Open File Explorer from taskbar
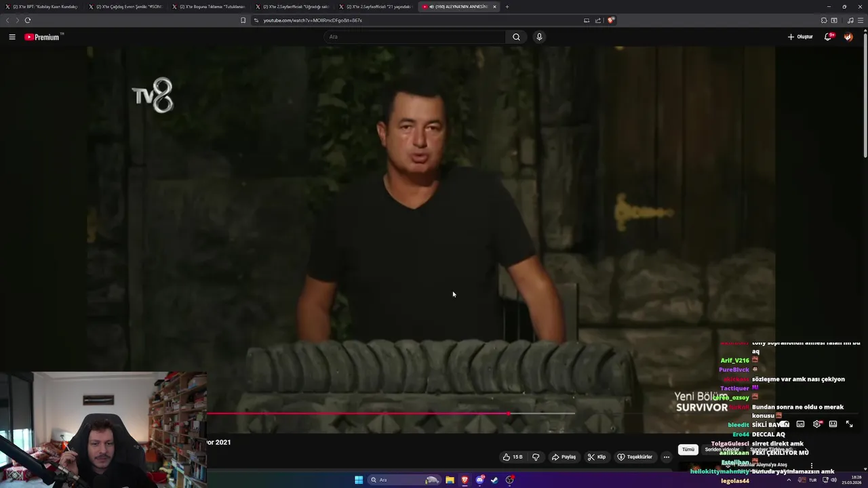This screenshot has width=868, height=488. [x=450, y=480]
